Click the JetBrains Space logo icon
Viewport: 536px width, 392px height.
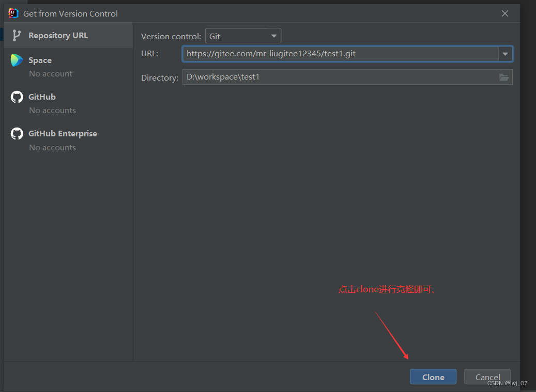(17, 60)
